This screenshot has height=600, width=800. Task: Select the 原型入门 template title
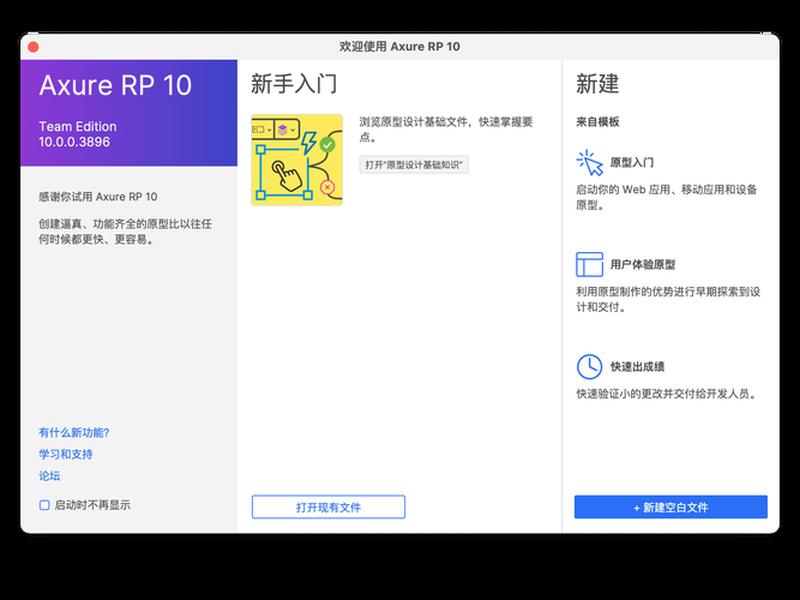click(x=632, y=162)
